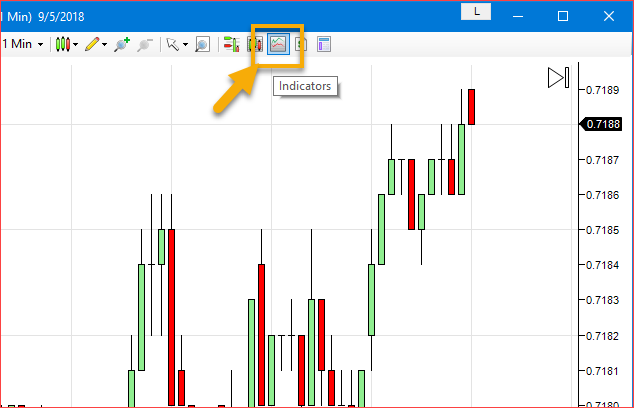Click the L window link button
634x408 pixels.
click(476, 12)
